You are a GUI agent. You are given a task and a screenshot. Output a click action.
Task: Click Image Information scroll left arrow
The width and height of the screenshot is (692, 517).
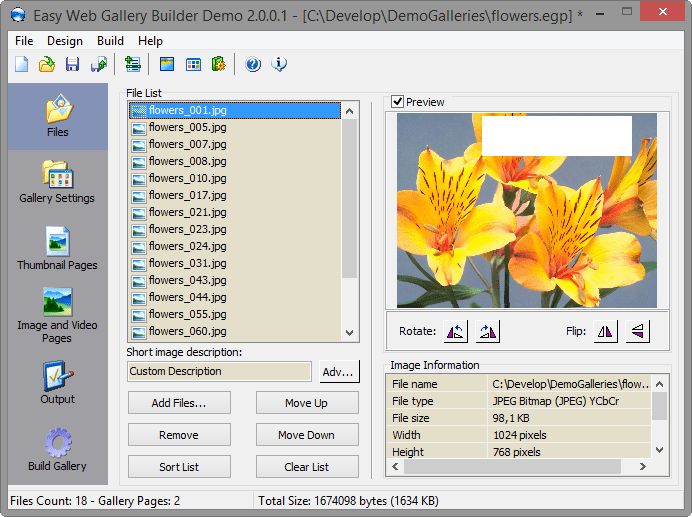[x=395, y=466]
